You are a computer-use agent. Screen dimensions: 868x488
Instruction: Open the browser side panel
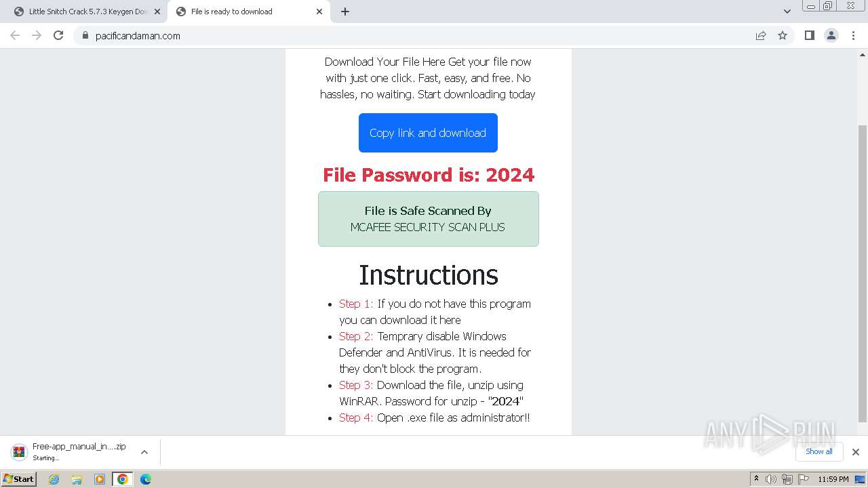809,35
